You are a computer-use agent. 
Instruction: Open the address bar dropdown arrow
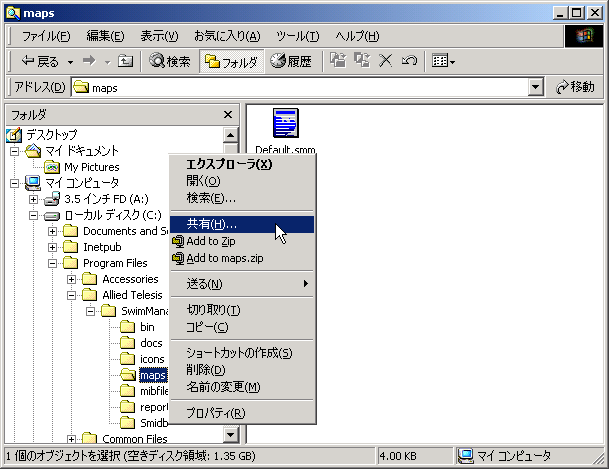coord(535,87)
